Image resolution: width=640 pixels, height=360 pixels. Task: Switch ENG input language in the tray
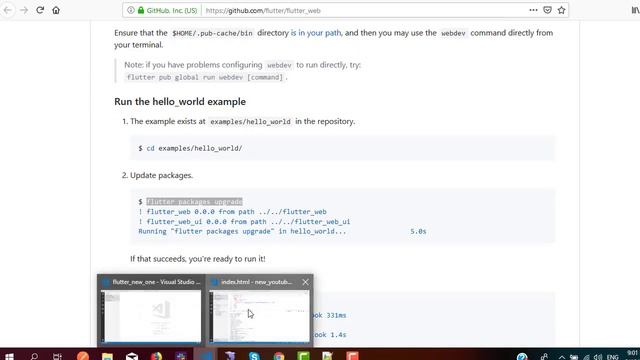613,357
